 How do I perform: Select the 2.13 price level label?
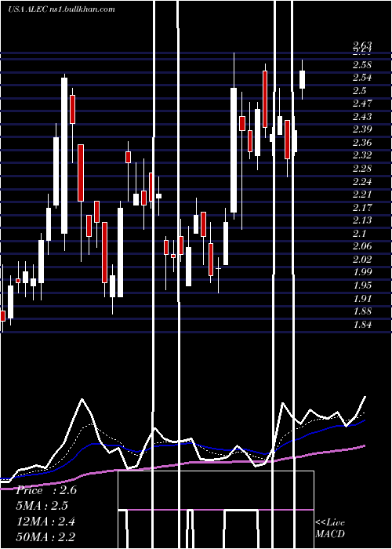click(x=362, y=220)
